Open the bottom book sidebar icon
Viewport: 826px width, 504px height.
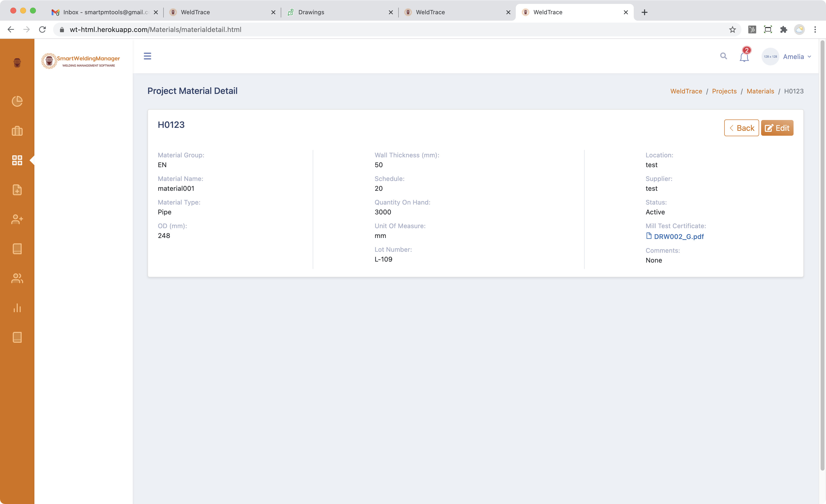coord(17,337)
